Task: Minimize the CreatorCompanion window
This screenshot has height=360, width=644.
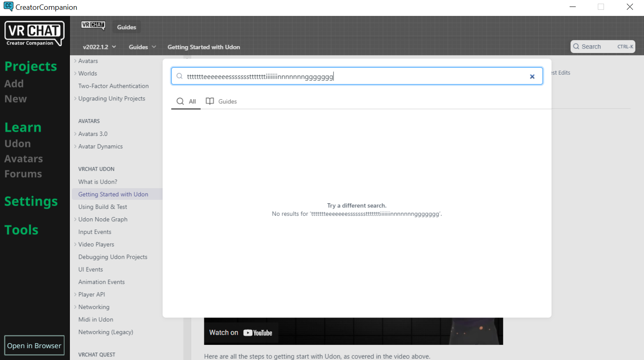Action: point(573,7)
